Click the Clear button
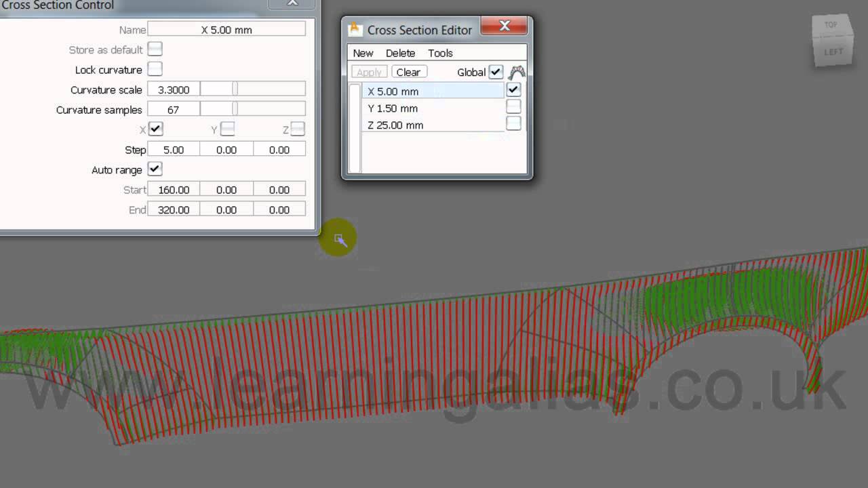The height and width of the screenshot is (488, 868). pyautogui.click(x=408, y=72)
